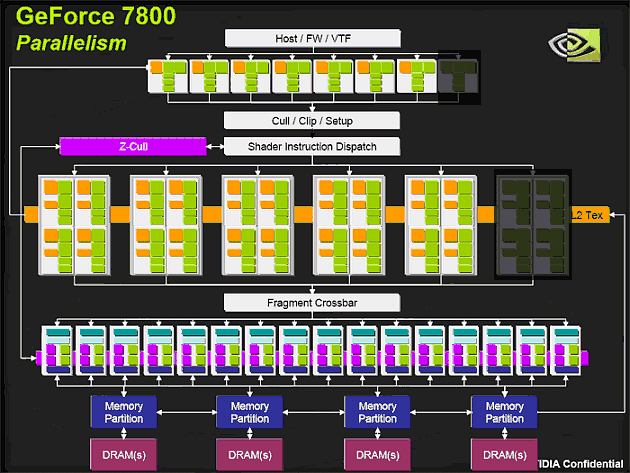Screen dimensions: 630x473
Task: Select the third Memory Partition box
Action: [x=377, y=412]
